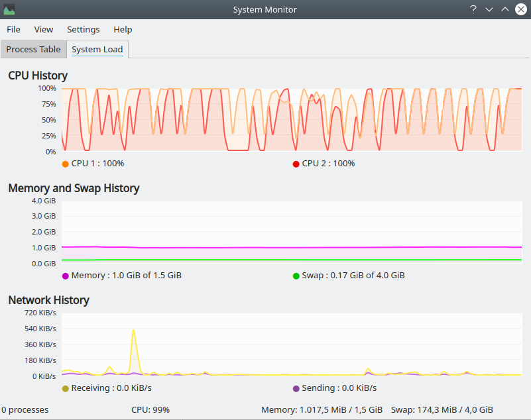531x420 pixels.
Task: Click the context help question mark icon
Action: tap(473, 9)
